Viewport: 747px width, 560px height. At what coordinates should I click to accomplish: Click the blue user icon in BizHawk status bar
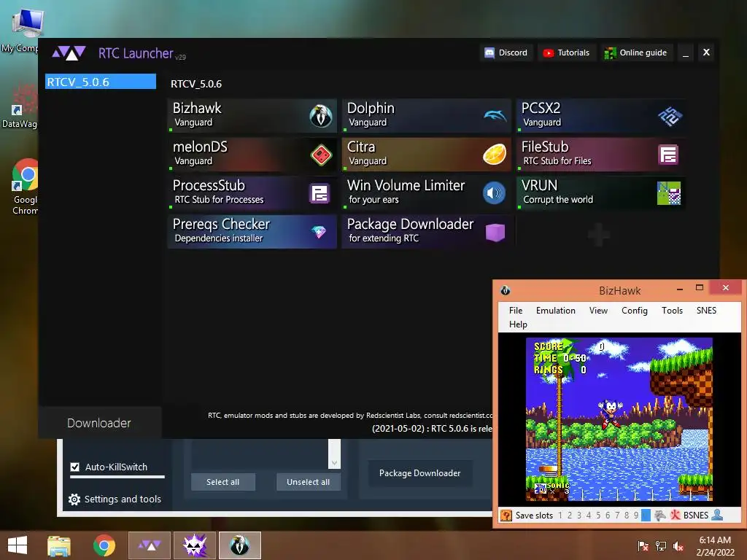pos(717,515)
